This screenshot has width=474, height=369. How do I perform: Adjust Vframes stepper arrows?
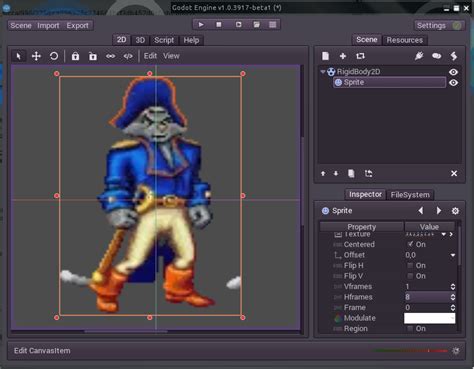453,287
